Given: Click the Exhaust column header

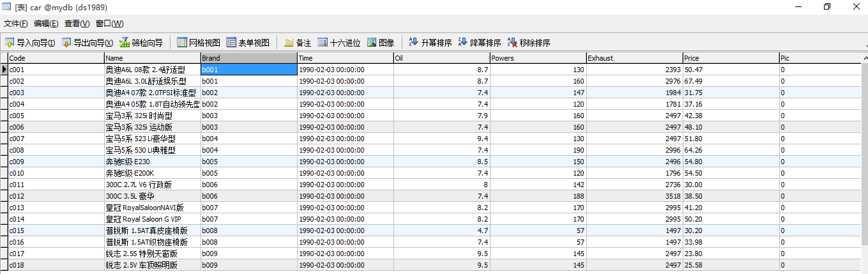Looking at the screenshot, I should (x=635, y=58).
